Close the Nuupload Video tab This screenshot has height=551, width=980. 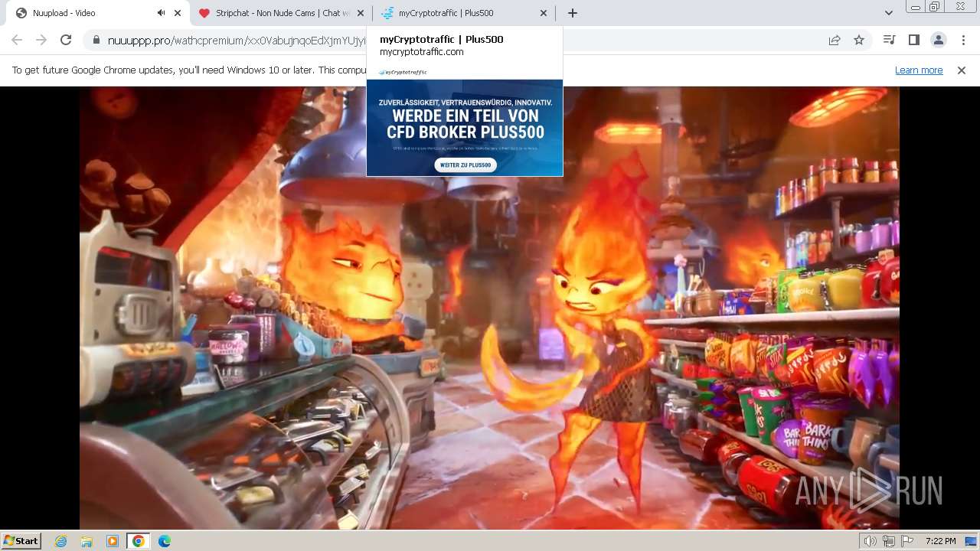click(x=178, y=13)
